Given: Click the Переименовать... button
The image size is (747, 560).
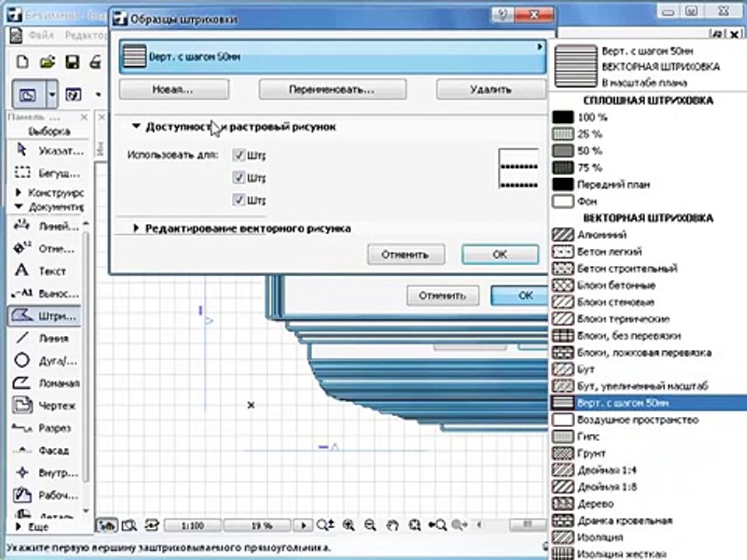Looking at the screenshot, I should 332,89.
